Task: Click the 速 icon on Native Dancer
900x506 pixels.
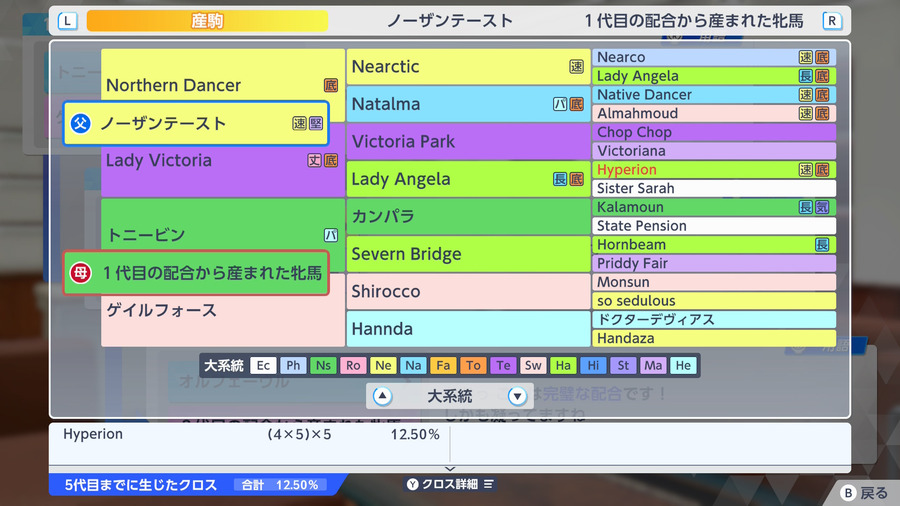Action: pos(806,95)
